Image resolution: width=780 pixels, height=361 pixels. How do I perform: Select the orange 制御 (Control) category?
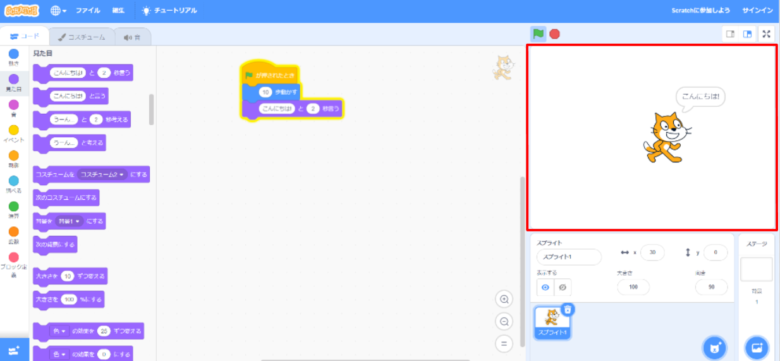click(x=14, y=159)
